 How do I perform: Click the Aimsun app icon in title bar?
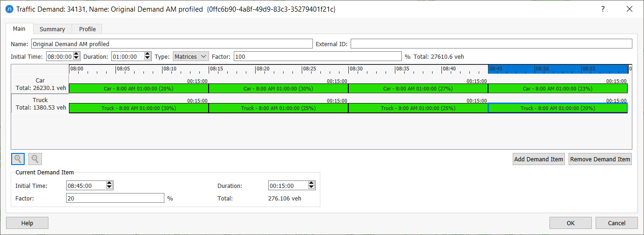[9, 9]
